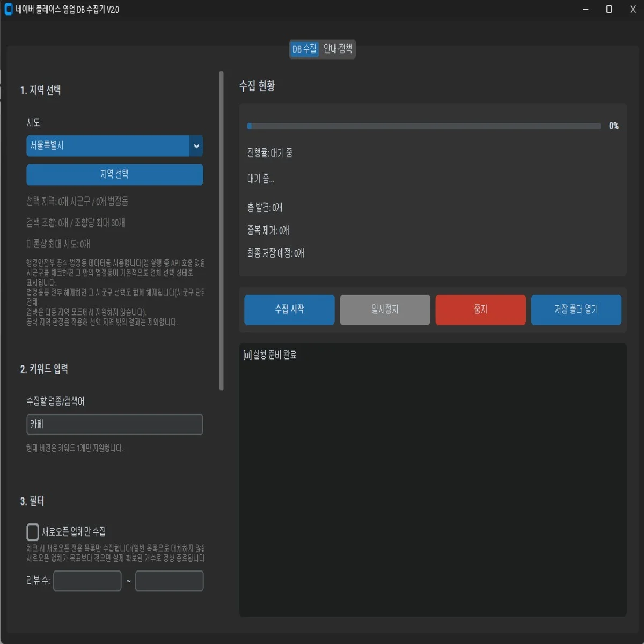Click the 이론상 최대 시도: 0개 text
Screen dimensions: 644x644
(x=58, y=244)
